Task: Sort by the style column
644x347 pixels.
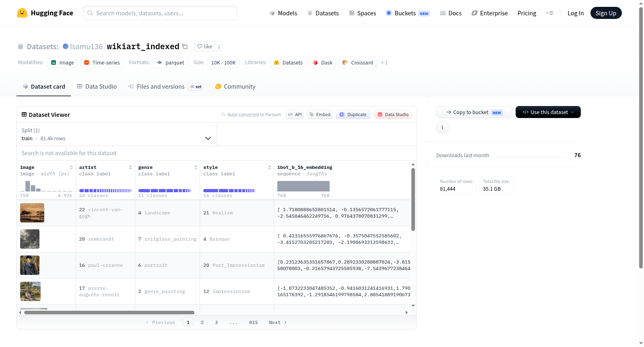Action: (269, 167)
